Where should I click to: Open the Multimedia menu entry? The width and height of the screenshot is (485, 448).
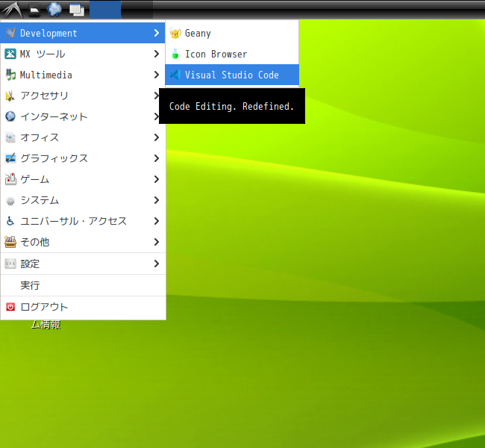click(x=83, y=75)
